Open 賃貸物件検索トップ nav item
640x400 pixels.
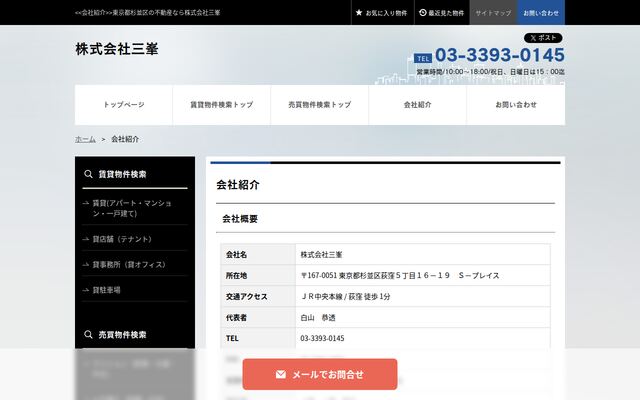coord(222,105)
